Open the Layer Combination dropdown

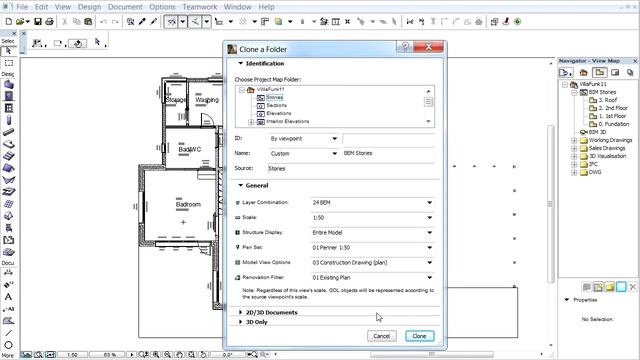[372, 202]
